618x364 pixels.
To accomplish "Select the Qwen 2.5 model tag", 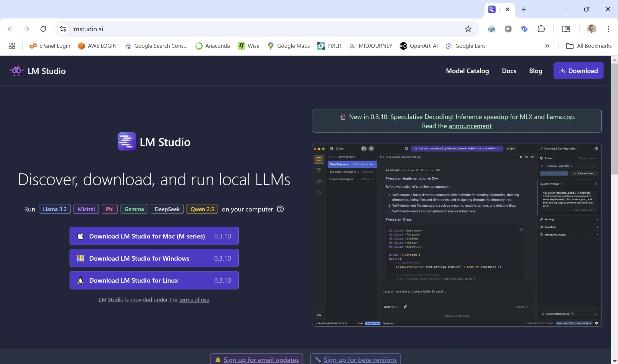I will coord(202,209).
